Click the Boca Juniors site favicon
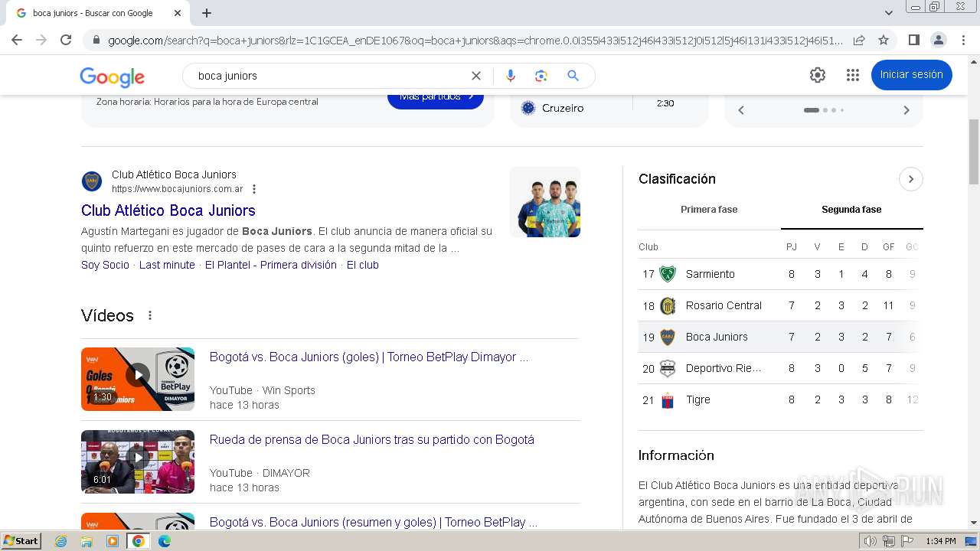The width and height of the screenshot is (980, 551). [92, 181]
